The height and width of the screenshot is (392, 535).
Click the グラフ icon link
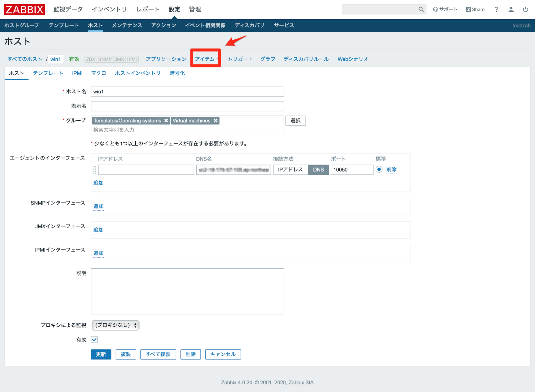click(x=268, y=59)
